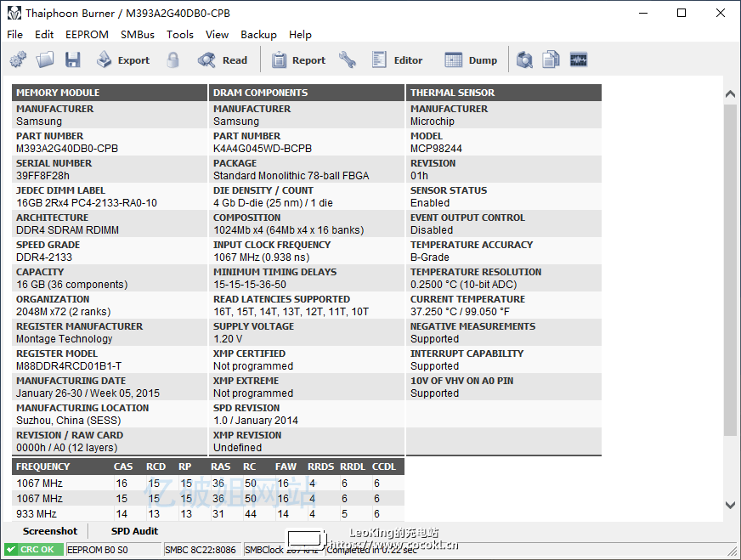Image resolution: width=741 pixels, height=560 pixels.
Task: Click the padlock write-protection icon
Action: pos(173,60)
